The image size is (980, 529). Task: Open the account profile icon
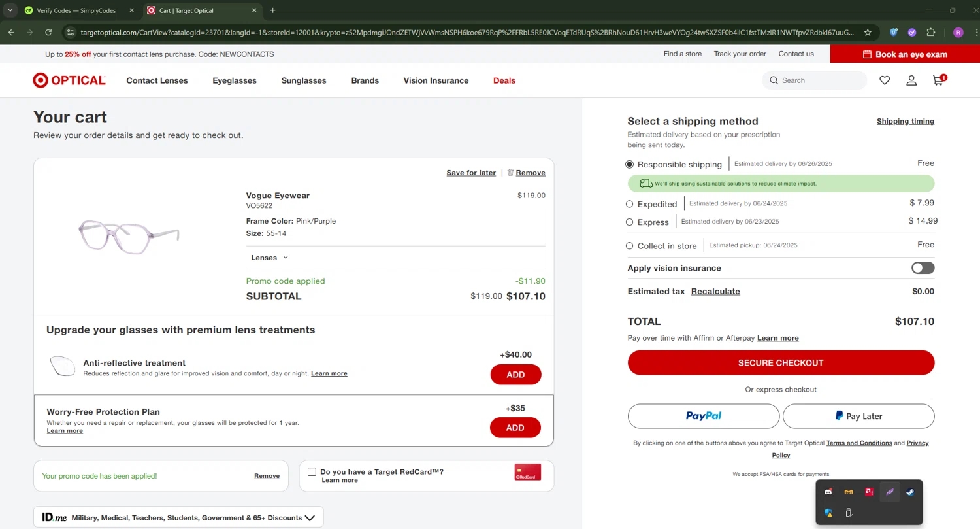(x=911, y=80)
